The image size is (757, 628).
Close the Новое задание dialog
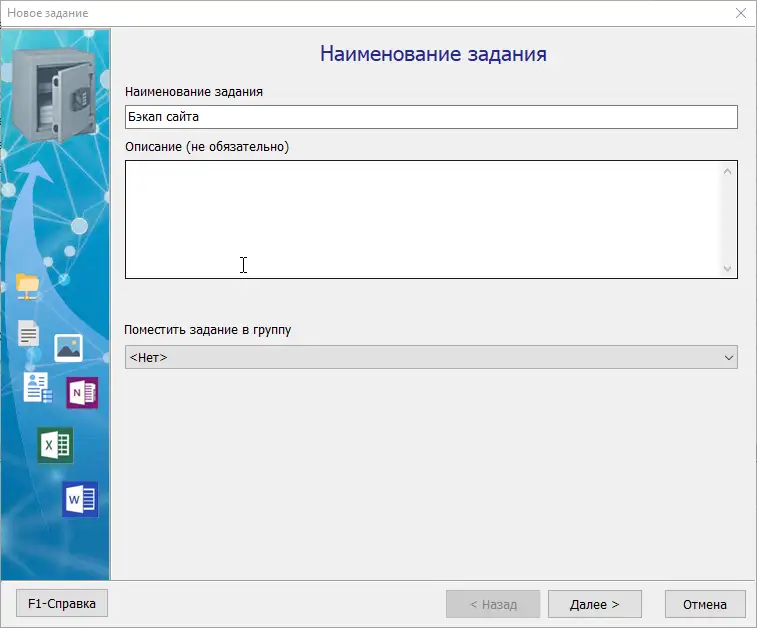[x=741, y=13]
